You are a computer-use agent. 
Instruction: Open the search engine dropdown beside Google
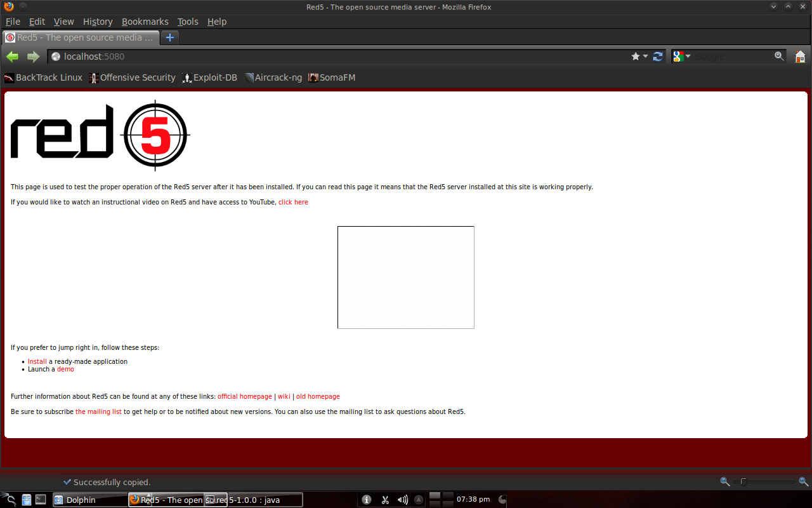pyautogui.click(x=688, y=56)
